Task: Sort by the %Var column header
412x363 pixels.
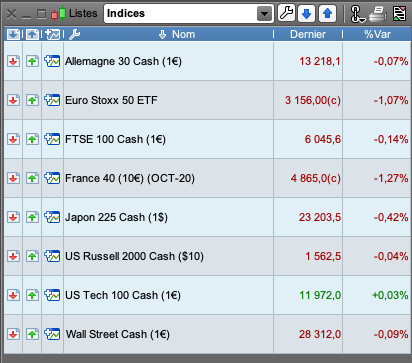Action: point(377,34)
